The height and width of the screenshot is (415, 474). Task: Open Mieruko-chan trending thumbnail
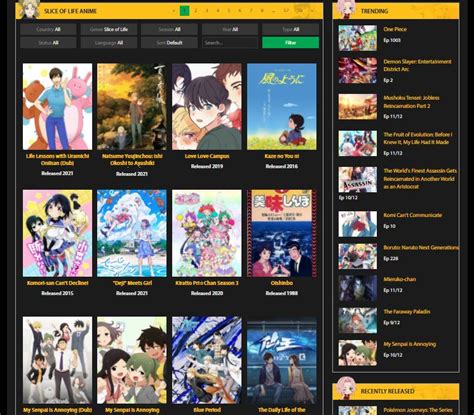[358, 288]
